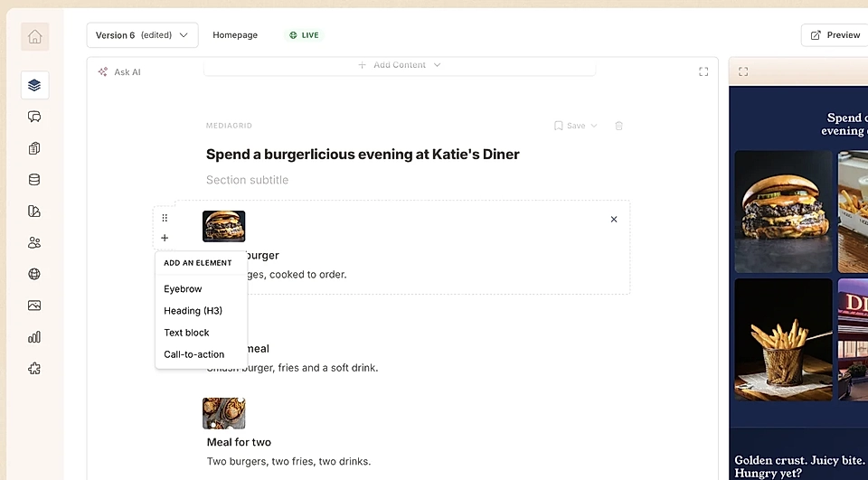Open the Save dropdown
868x480 pixels.
click(x=576, y=126)
